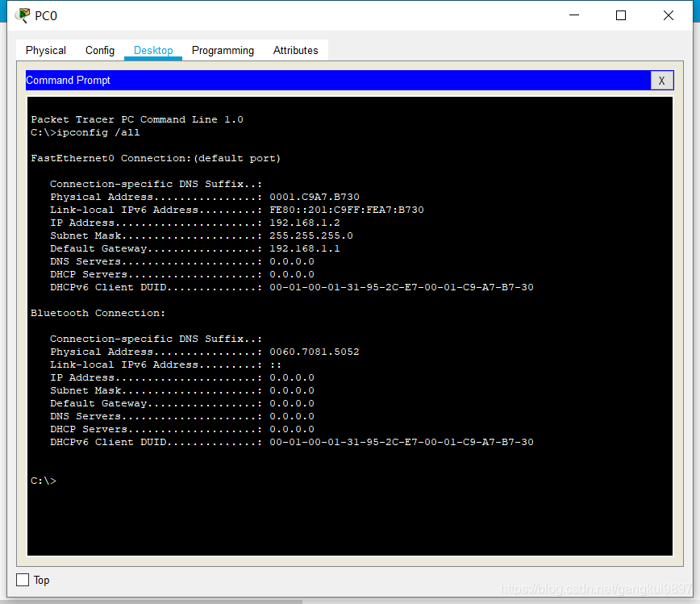700x604 pixels.
Task: Click Bluetooth DNS Servers 0.0.0.0 value
Action: pos(291,416)
